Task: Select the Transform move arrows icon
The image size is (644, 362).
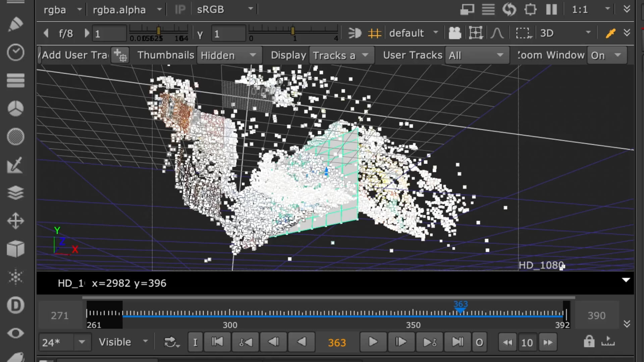Action: point(15,221)
